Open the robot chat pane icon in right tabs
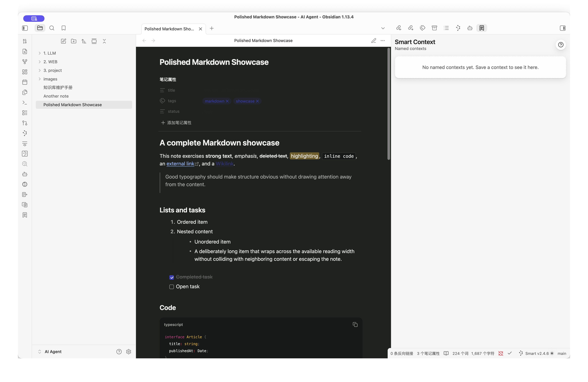Screen dimensions: 588x382 tap(470, 28)
